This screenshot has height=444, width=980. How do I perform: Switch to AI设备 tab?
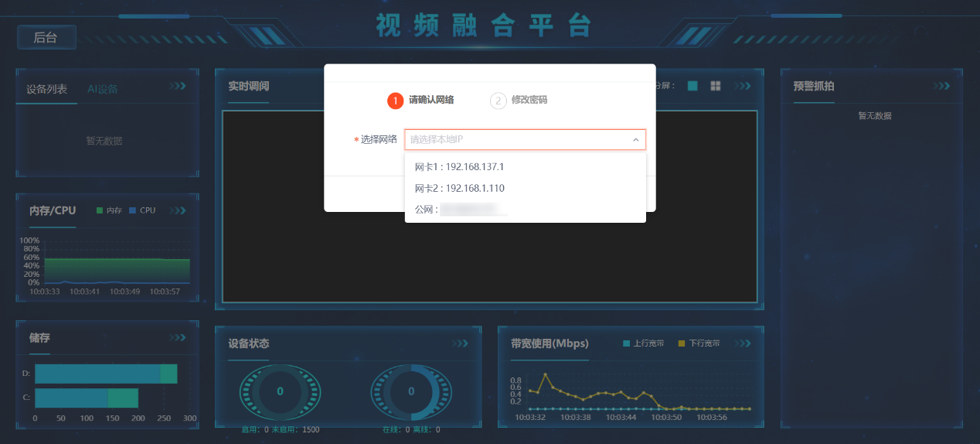pos(103,89)
